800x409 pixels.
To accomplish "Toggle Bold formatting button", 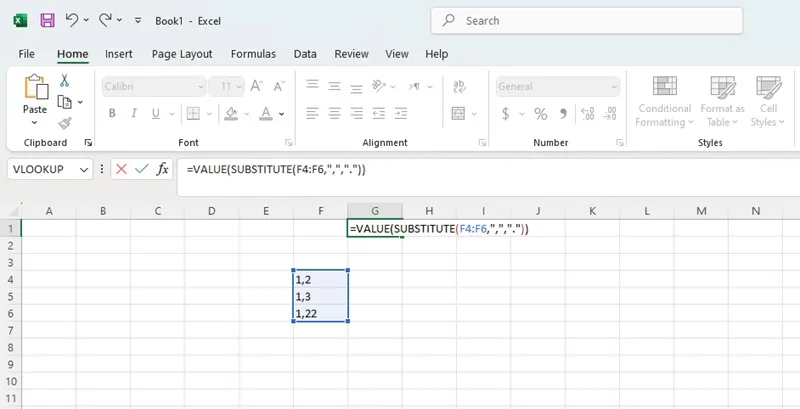I will [112, 113].
